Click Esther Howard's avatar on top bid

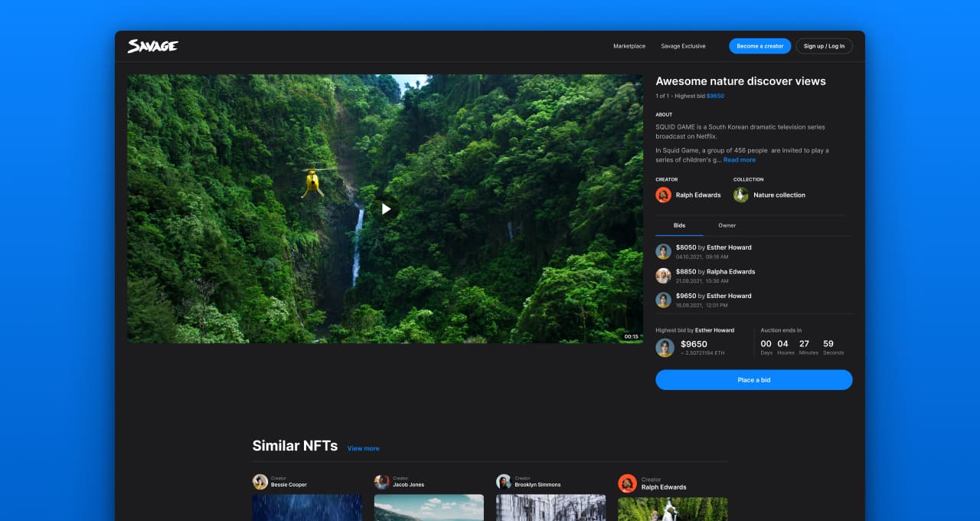(x=663, y=251)
